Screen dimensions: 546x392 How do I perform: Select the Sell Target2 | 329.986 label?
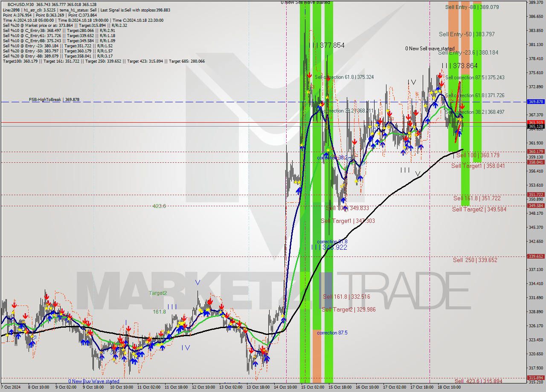point(349,309)
